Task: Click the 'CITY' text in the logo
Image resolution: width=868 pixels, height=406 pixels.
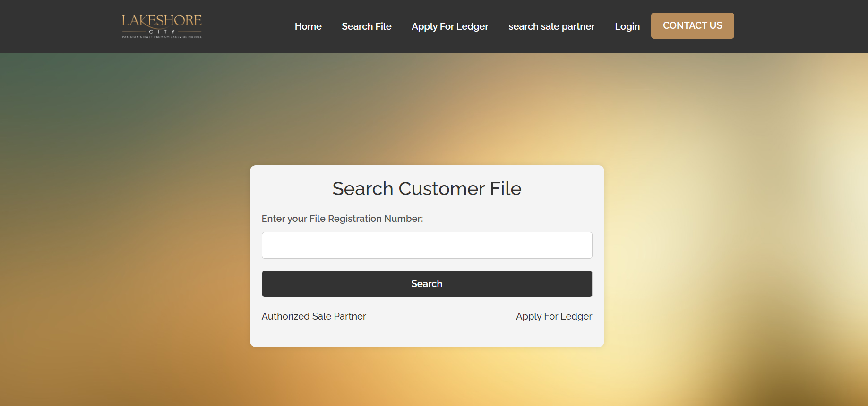Action: click(162, 32)
